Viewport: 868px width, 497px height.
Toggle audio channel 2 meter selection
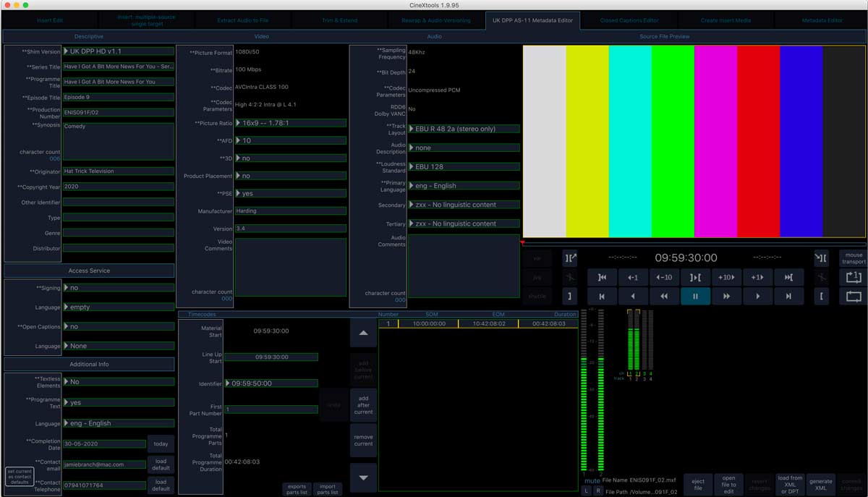click(x=637, y=340)
